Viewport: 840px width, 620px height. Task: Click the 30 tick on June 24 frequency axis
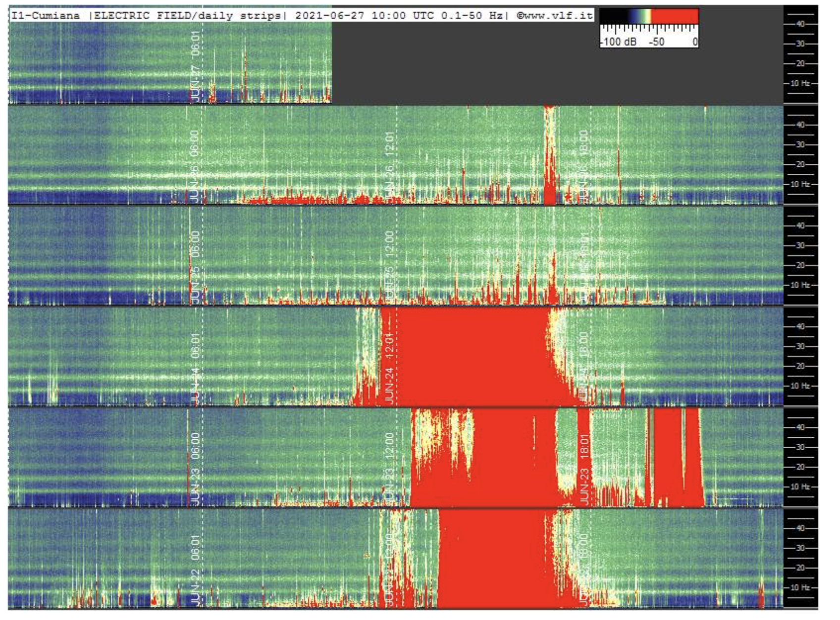coord(800,346)
